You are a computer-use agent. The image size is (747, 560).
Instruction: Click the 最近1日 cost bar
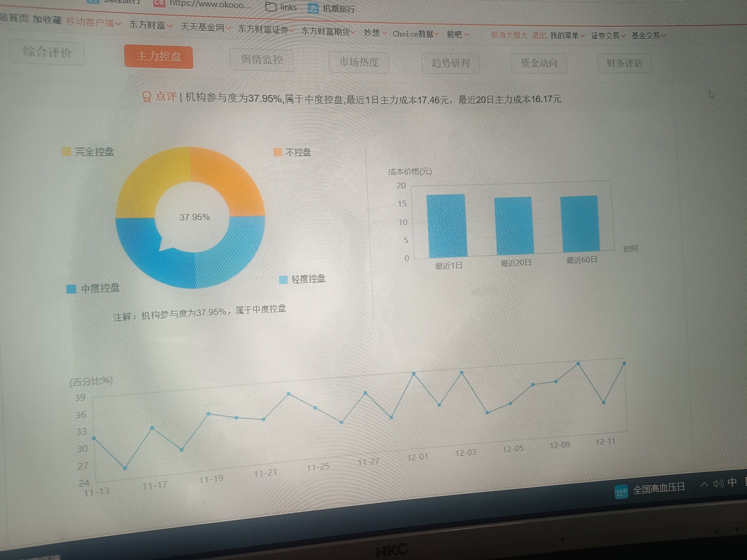[447, 226]
